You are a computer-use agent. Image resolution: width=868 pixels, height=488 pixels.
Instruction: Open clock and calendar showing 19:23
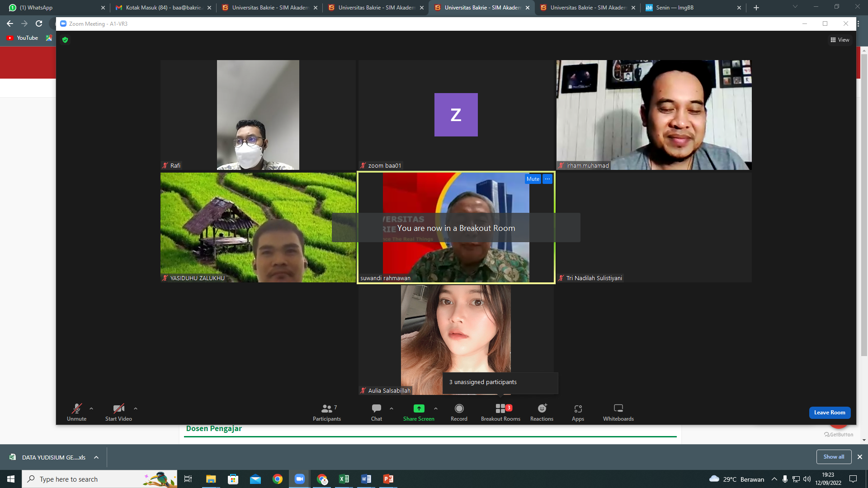828,479
